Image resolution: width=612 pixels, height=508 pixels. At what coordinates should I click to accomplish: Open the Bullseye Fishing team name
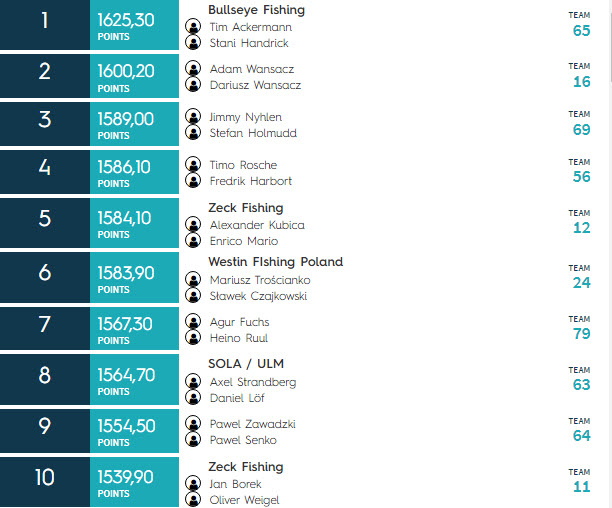coord(256,10)
